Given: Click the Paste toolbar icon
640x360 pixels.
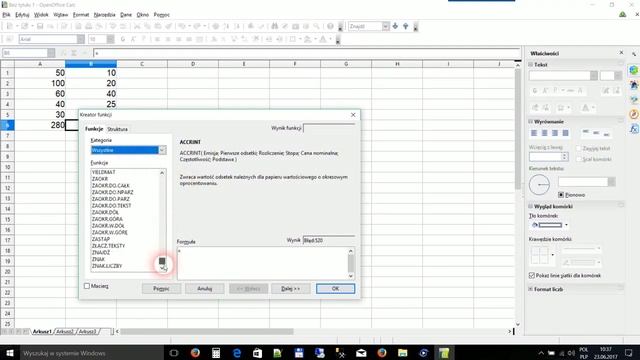Looking at the screenshot, I should (x=158, y=26).
